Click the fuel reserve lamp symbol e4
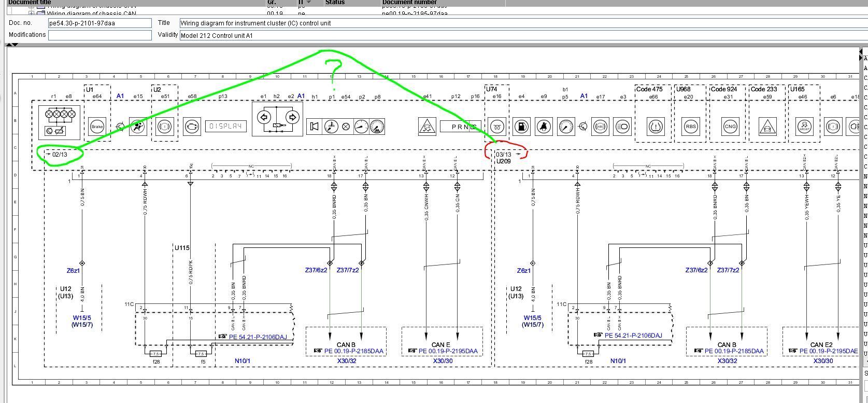 pyautogui.click(x=522, y=127)
